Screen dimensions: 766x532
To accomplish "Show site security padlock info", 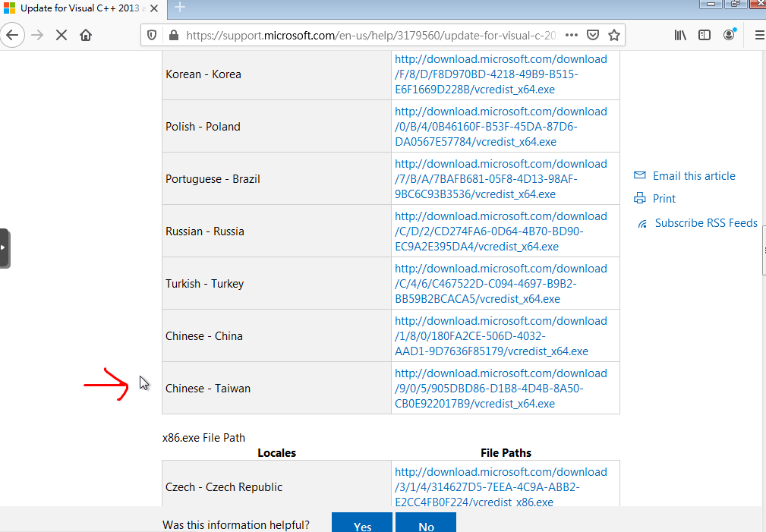I will (173, 35).
